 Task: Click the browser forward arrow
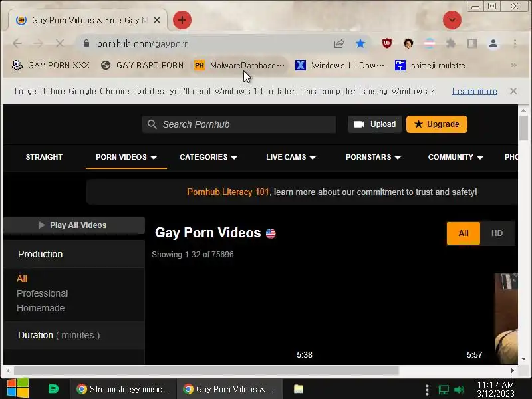pos(39,43)
